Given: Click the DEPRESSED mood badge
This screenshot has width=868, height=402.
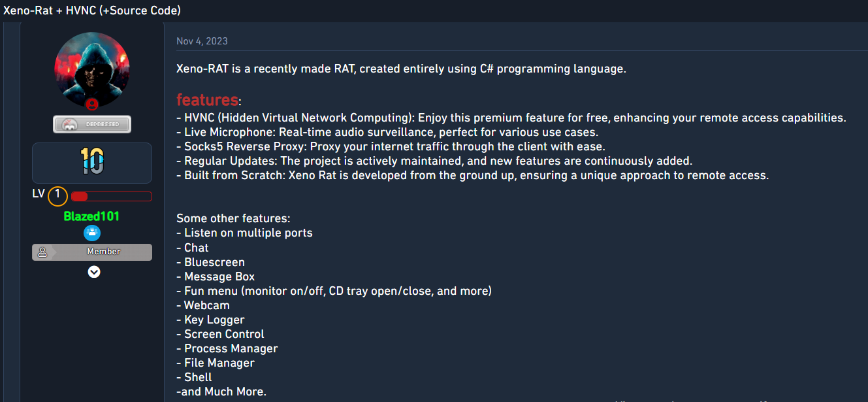Looking at the screenshot, I should point(92,124).
